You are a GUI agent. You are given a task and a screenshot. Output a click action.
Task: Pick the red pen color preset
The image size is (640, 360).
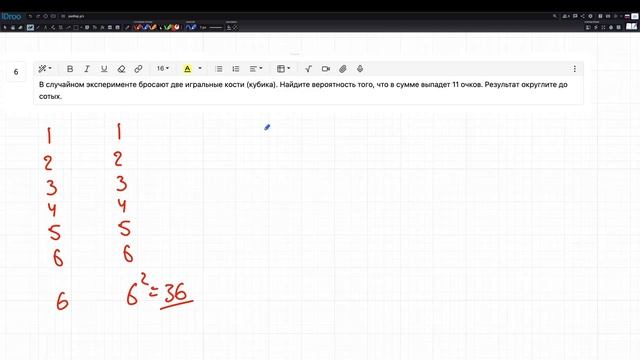(x=138, y=27)
